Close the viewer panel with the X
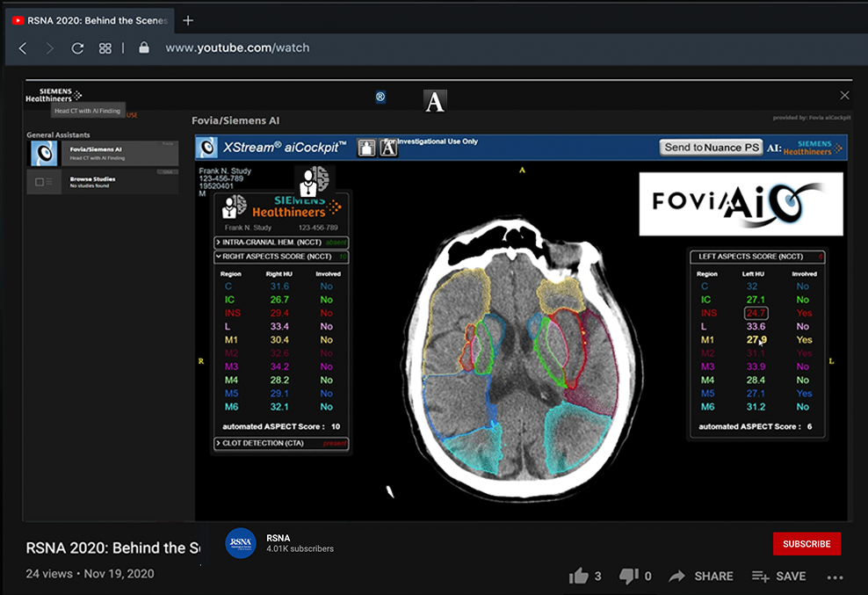Image resolution: width=868 pixels, height=595 pixels. 844,95
